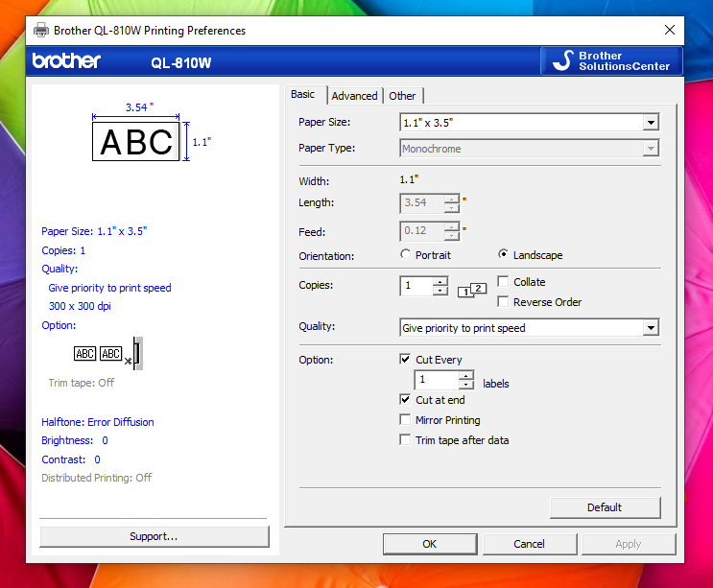713x588 pixels.
Task: Click 'Halftone: Error Diffusion' summary text
Action: (98, 422)
